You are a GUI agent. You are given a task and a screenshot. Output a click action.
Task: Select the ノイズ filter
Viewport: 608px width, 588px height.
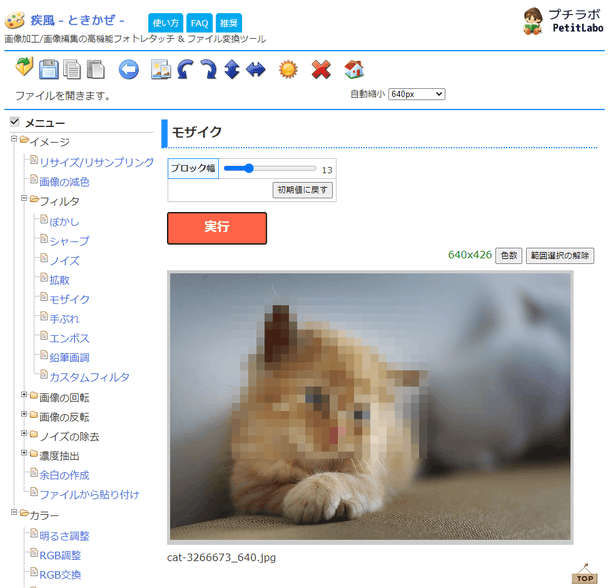[64, 260]
